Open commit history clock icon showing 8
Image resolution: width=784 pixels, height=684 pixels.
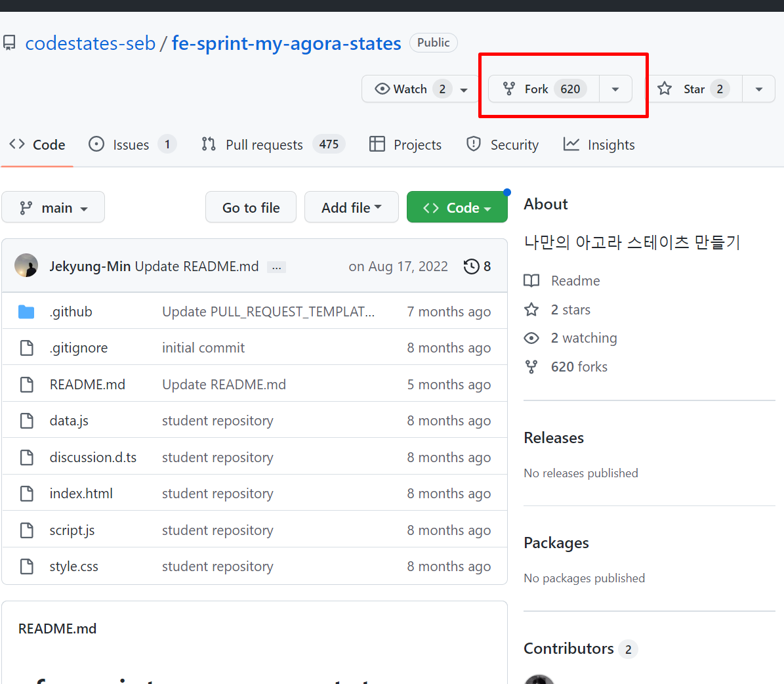(x=477, y=267)
